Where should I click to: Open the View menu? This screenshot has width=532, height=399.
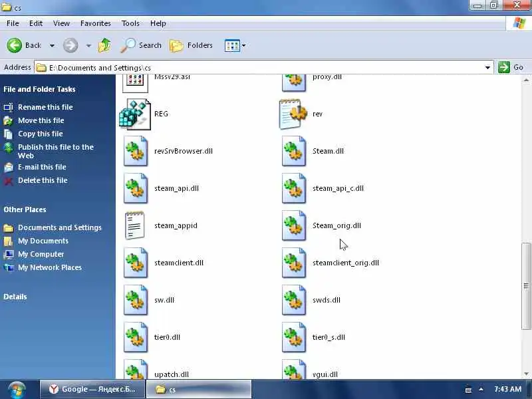[61, 23]
